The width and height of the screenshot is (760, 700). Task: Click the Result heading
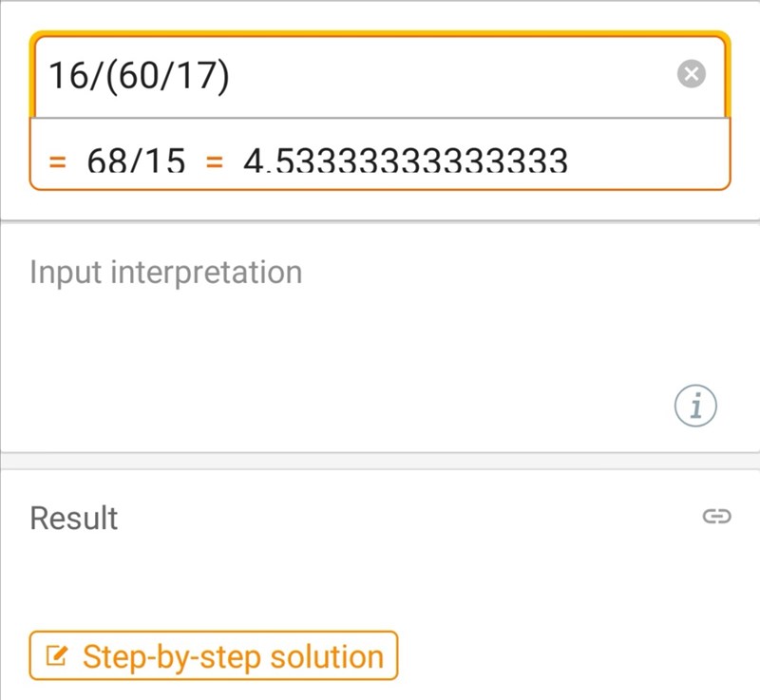coord(74,519)
